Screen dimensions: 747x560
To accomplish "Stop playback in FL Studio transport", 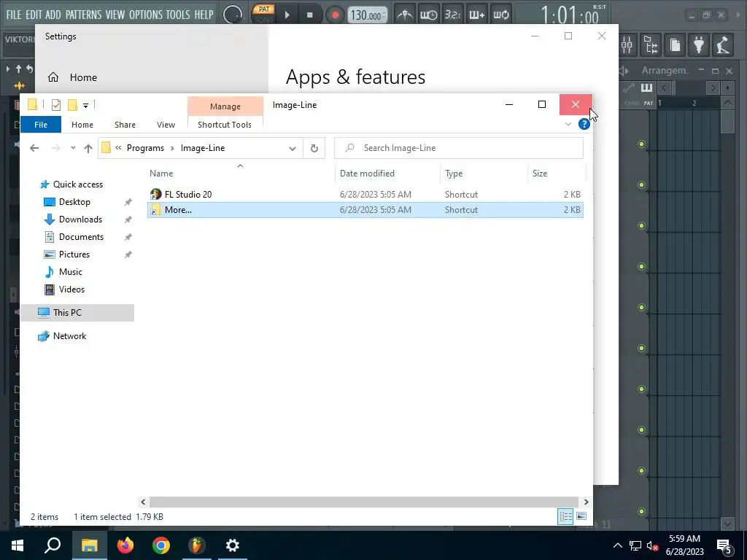I will (309, 15).
